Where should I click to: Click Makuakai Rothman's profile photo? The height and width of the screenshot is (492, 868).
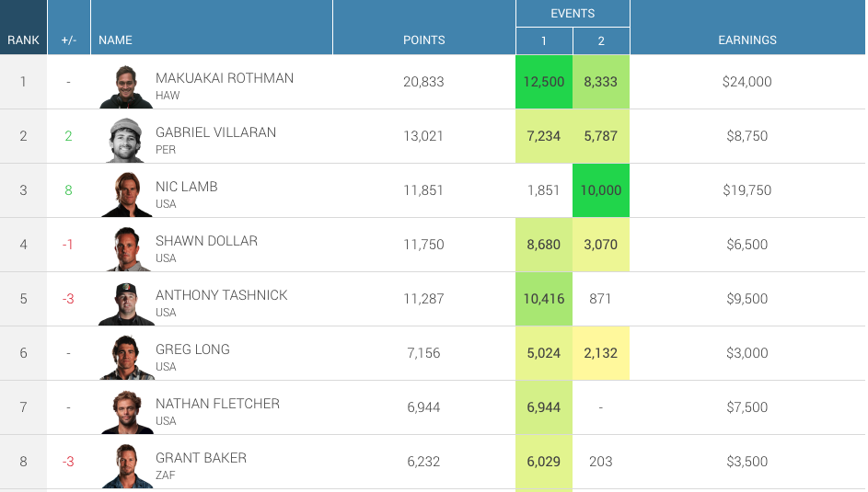pos(126,86)
